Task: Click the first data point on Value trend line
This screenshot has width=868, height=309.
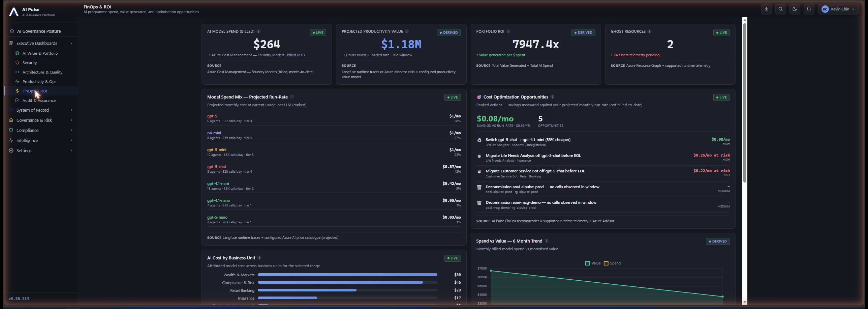Action: click(491, 271)
